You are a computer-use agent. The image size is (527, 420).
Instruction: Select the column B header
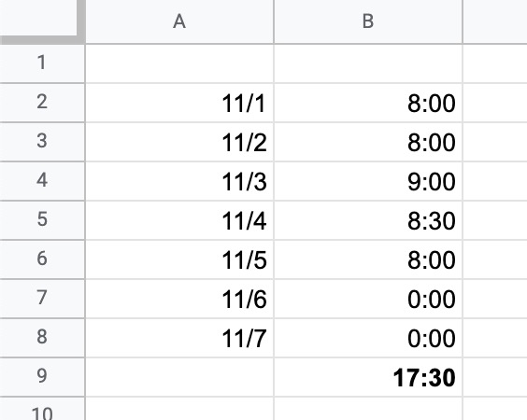[368, 21]
